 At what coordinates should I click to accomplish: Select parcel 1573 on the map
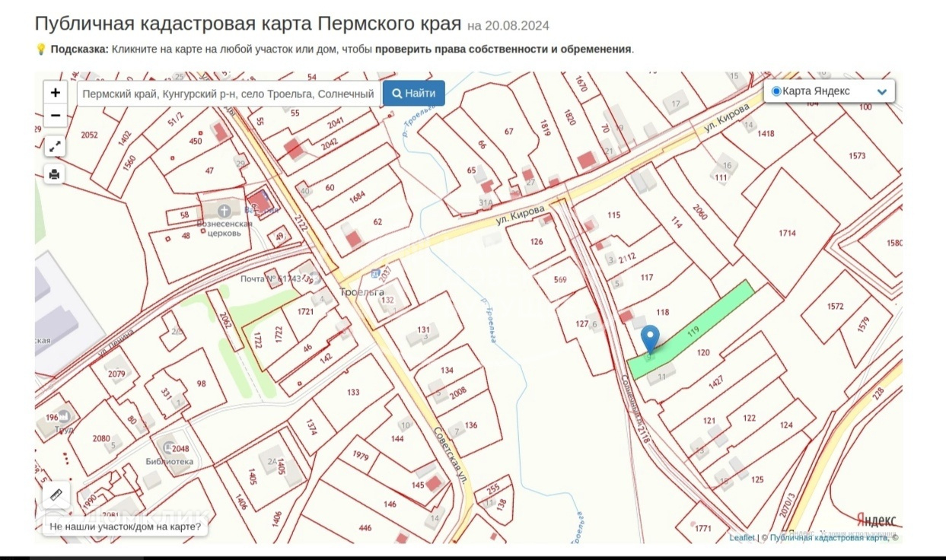click(x=857, y=156)
